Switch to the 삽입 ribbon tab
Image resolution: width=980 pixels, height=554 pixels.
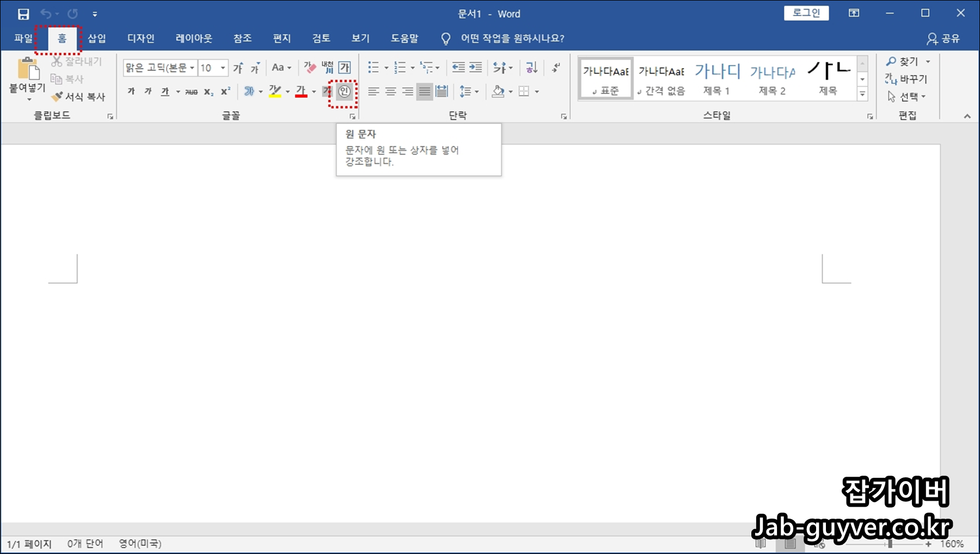pos(96,38)
